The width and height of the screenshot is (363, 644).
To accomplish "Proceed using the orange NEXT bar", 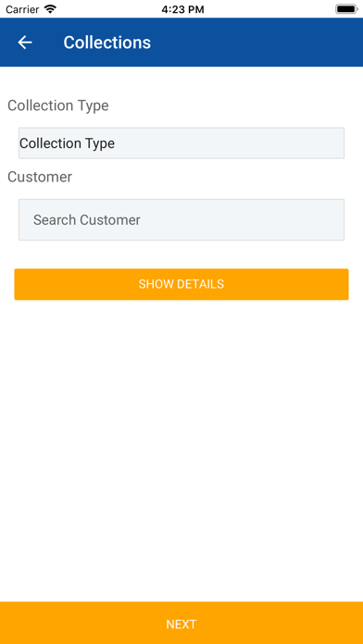I will coord(181,623).
